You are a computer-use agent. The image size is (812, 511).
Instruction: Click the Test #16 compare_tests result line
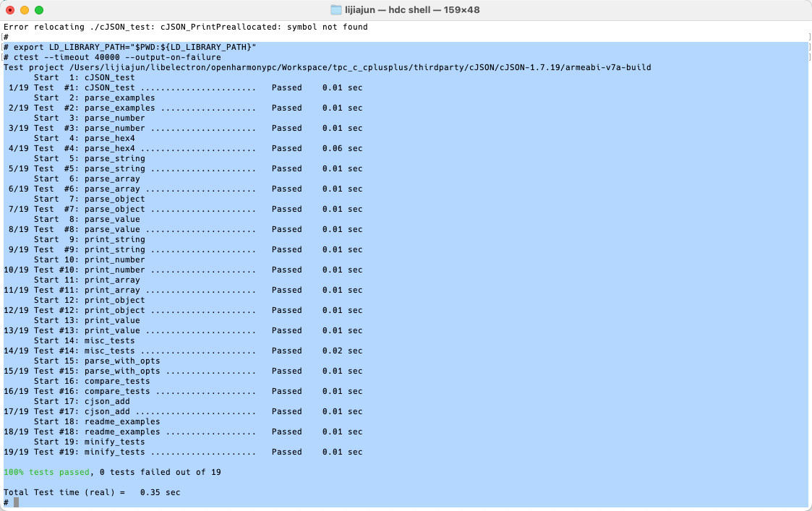(183, 392)
